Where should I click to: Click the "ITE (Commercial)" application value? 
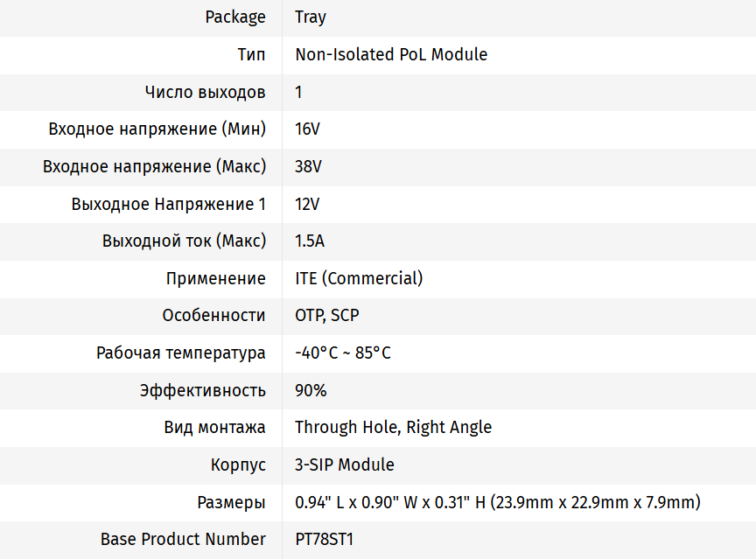coord(359,278)
